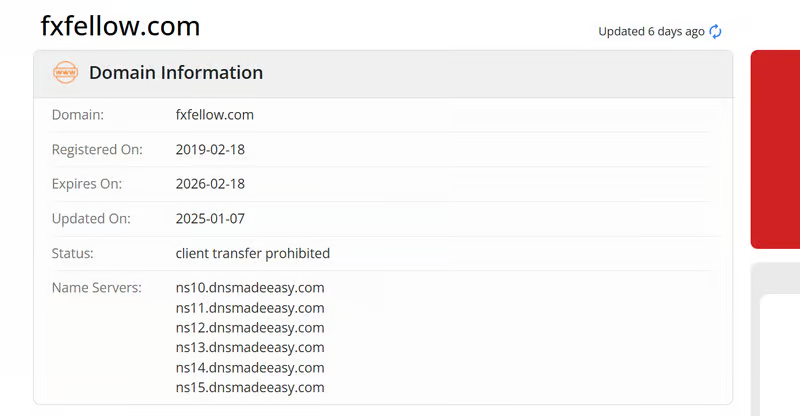Click the refresh icon beside Updated text
The image size is (800, 416).
click(715, 31)
